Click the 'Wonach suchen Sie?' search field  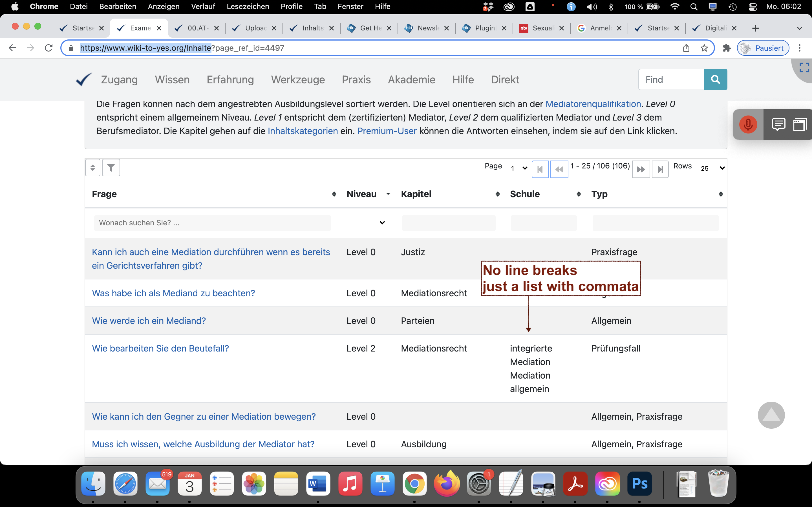212,223
